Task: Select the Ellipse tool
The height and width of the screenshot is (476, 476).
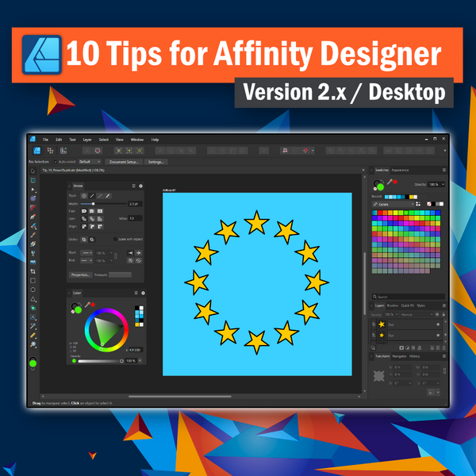Action: (33, 290)
